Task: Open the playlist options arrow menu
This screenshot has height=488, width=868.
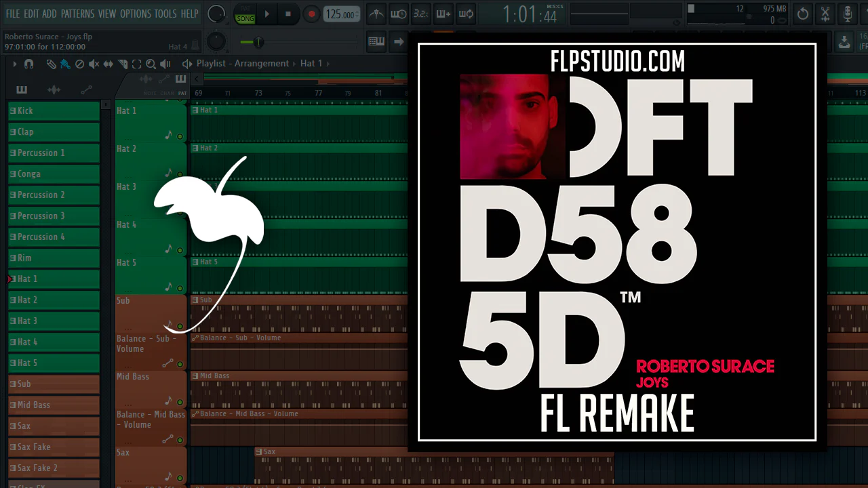Action: coord(15,64)
